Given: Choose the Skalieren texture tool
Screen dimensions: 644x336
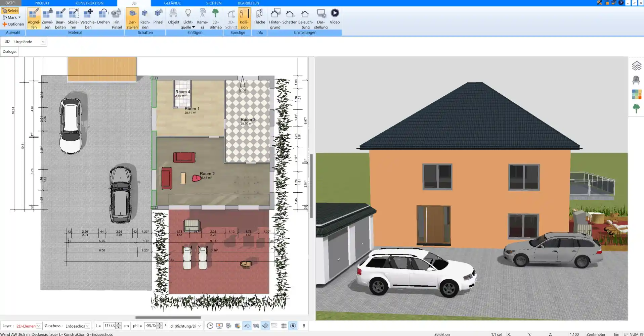Looking at the screenshot, I should click(73, 19).
